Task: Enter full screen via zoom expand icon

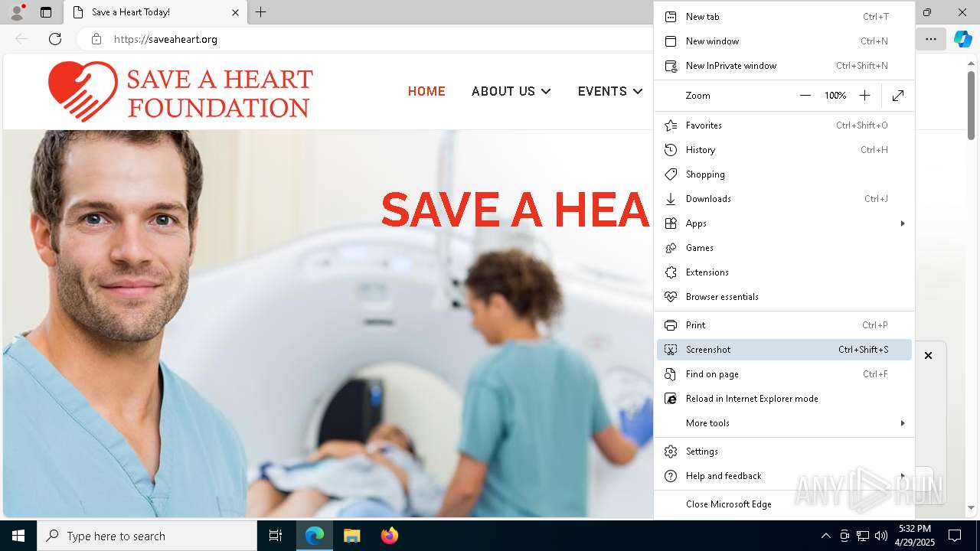Action: coord(898,96)
